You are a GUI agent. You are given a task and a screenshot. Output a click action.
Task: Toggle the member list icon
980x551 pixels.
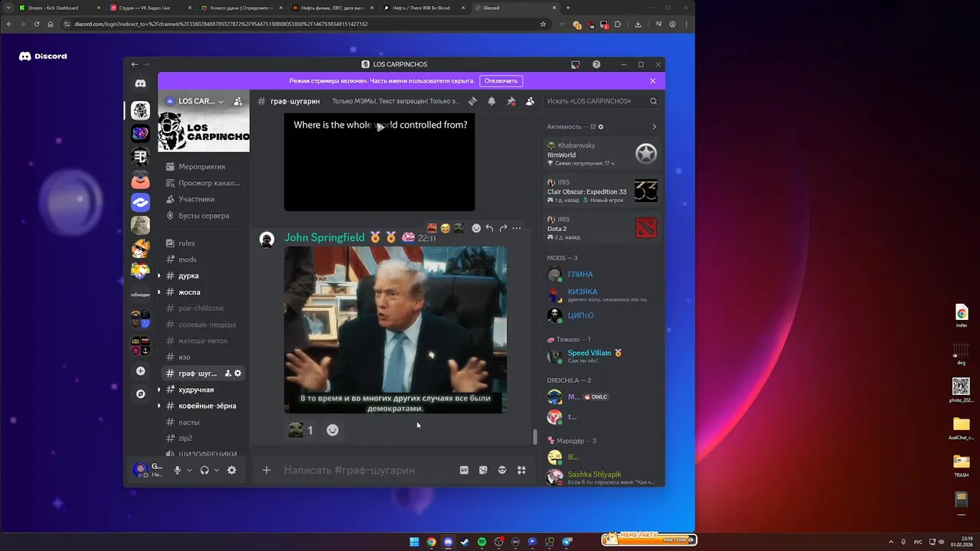point(530,101)
